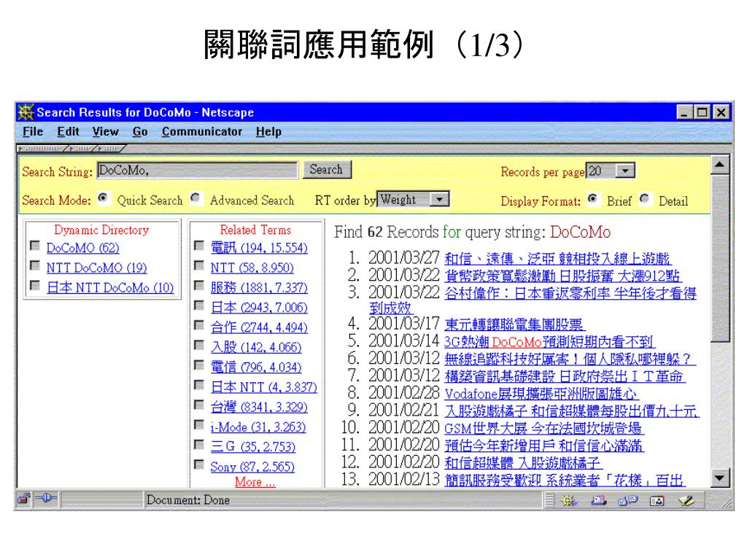
Task: Select the Detail display format radio
Action: tap(645, 198)
